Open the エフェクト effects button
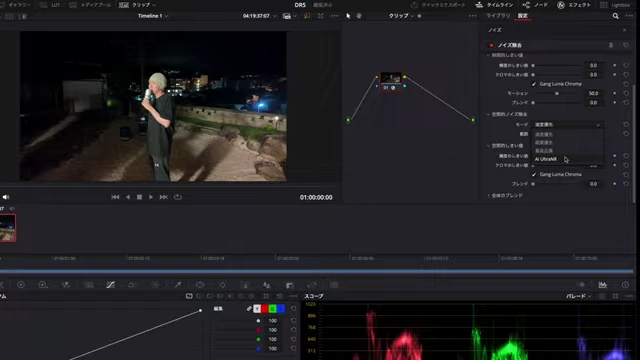Image resolution: width=640 pixels, height=360 pixels. click(x=574, y=5)
